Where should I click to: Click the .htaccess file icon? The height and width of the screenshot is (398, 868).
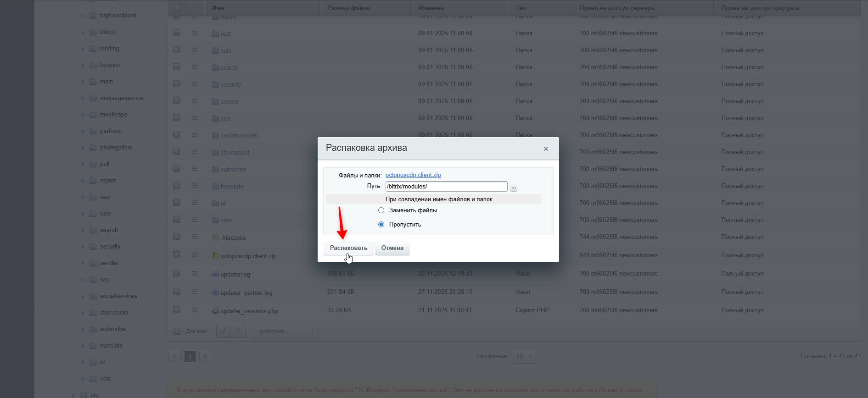click(x=215, y=237)
